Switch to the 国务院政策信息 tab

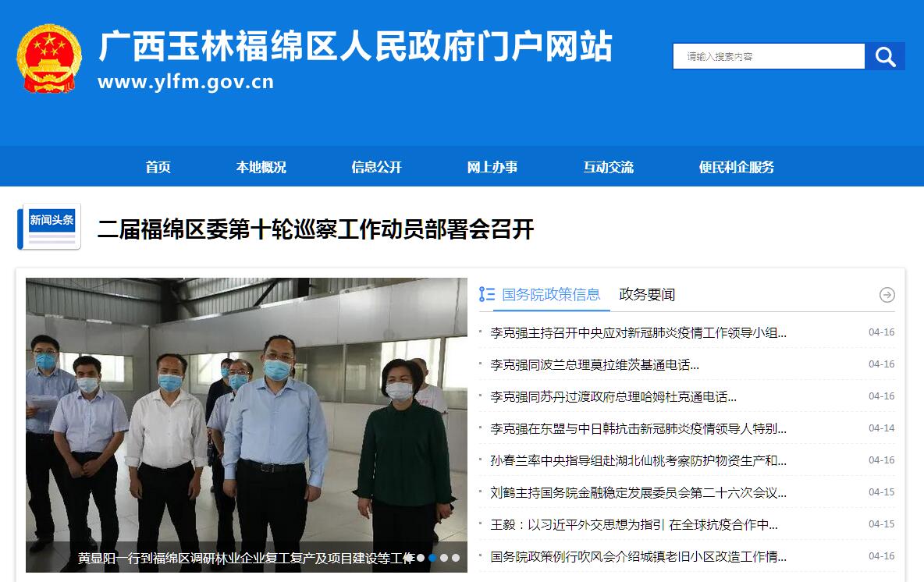tap(551, 295)
